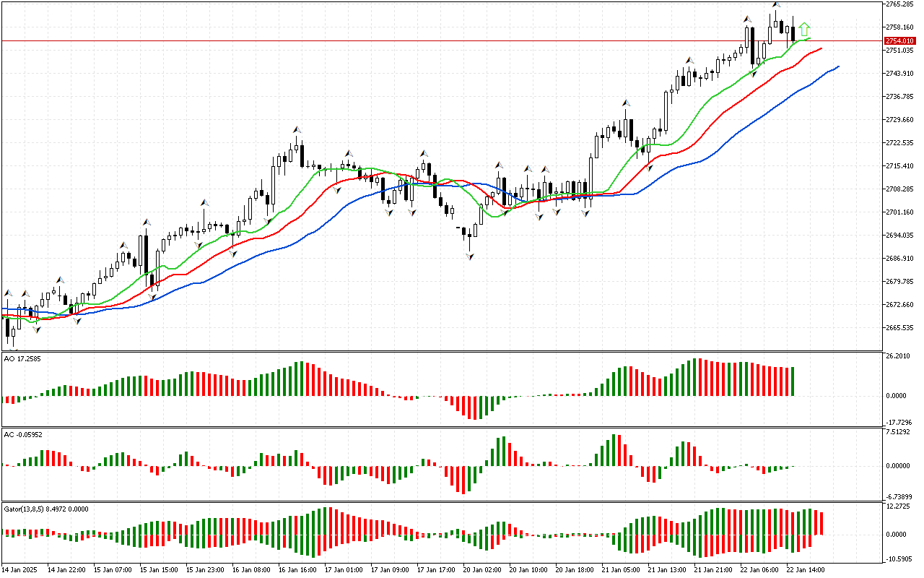Click the -6.73899 value on AC scale
The width and height of the screenshot is (924, 578).
coord(899,497)
